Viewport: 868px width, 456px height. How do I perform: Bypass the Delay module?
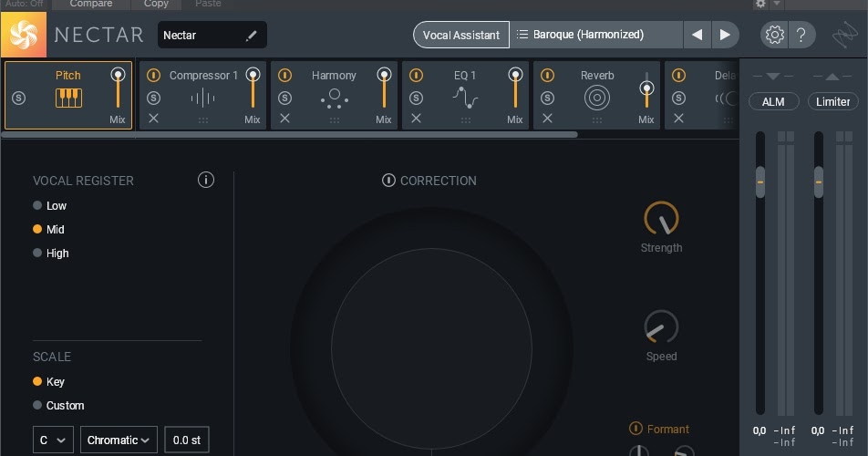pyautogui.click(x=678, y=76)
